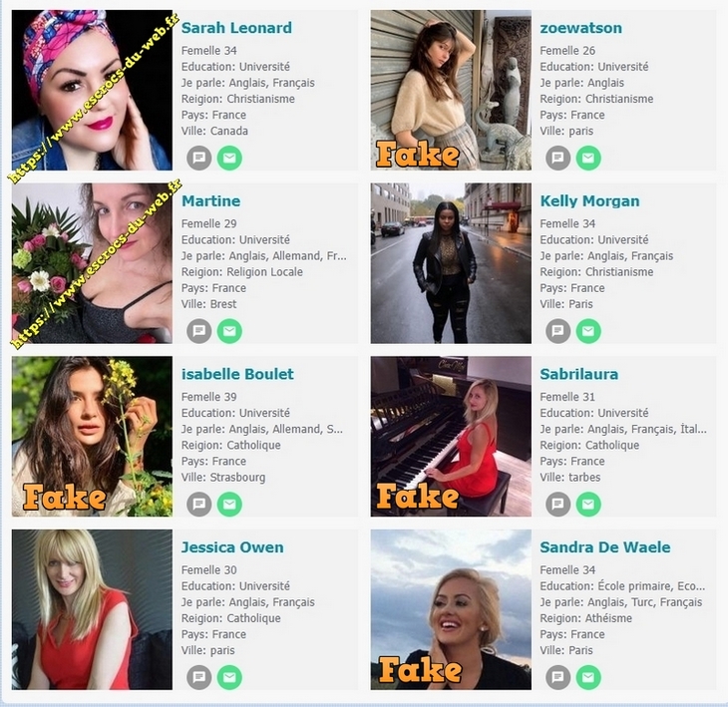Send mail to Sandra De Waele
728x707 pixels.
click(588, 677)
